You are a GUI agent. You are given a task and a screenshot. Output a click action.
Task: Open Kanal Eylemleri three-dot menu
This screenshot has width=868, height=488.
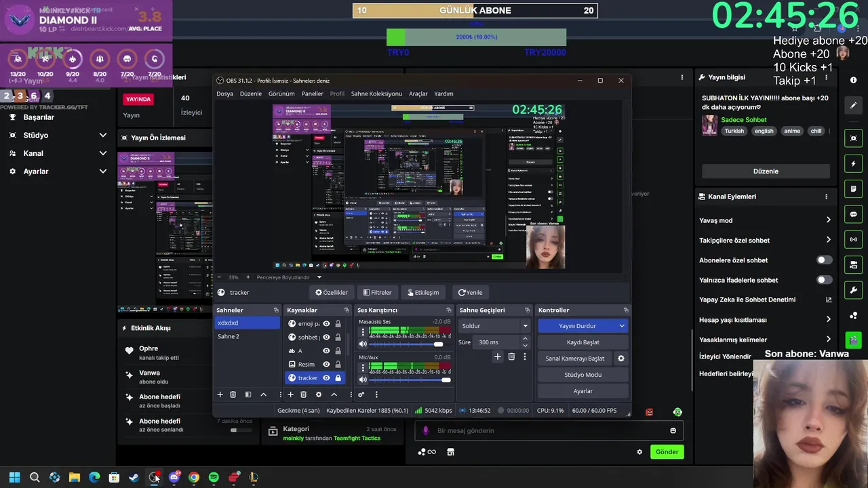826,197
